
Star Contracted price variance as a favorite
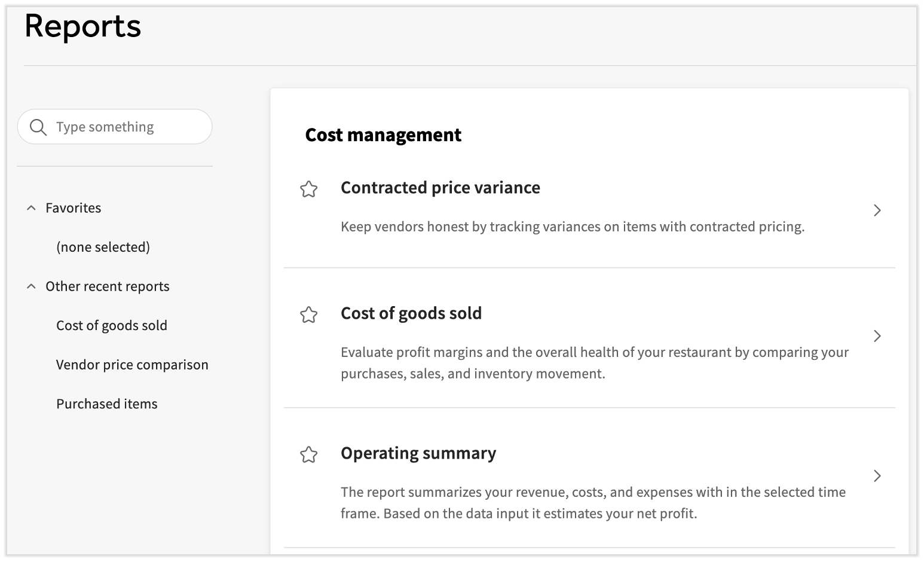pos(309,189)
